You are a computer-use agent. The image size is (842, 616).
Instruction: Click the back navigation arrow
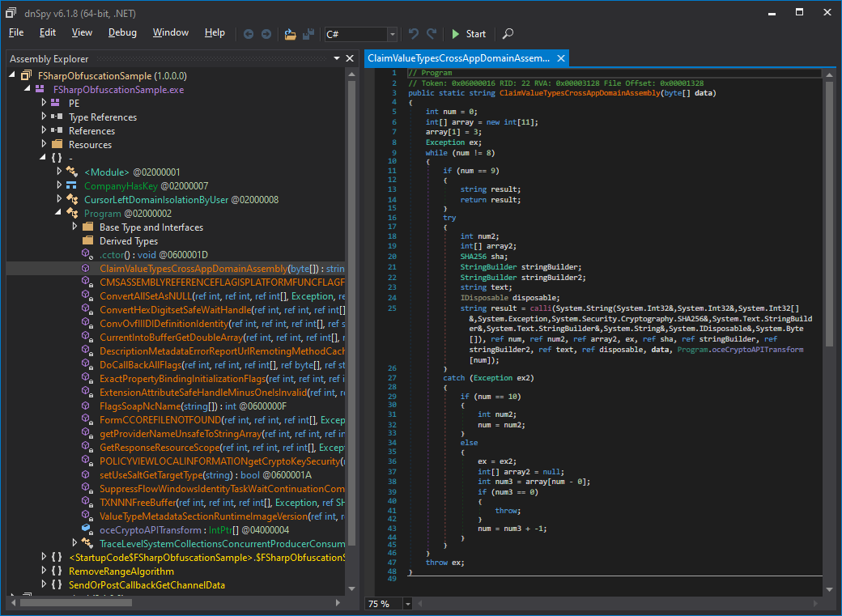249,34
